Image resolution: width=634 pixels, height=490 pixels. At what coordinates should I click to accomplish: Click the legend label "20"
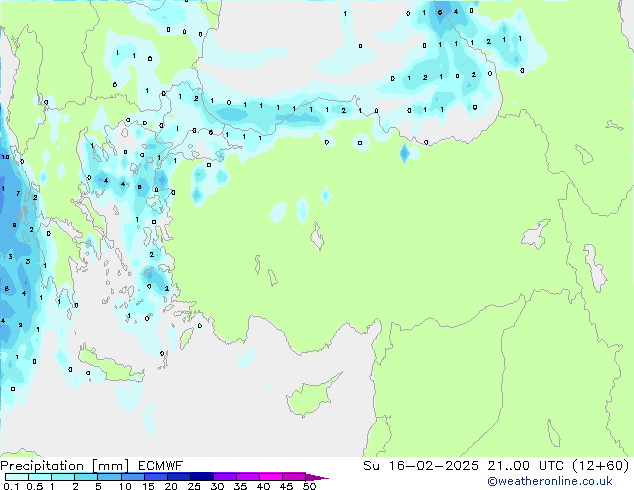coord(171,486)
